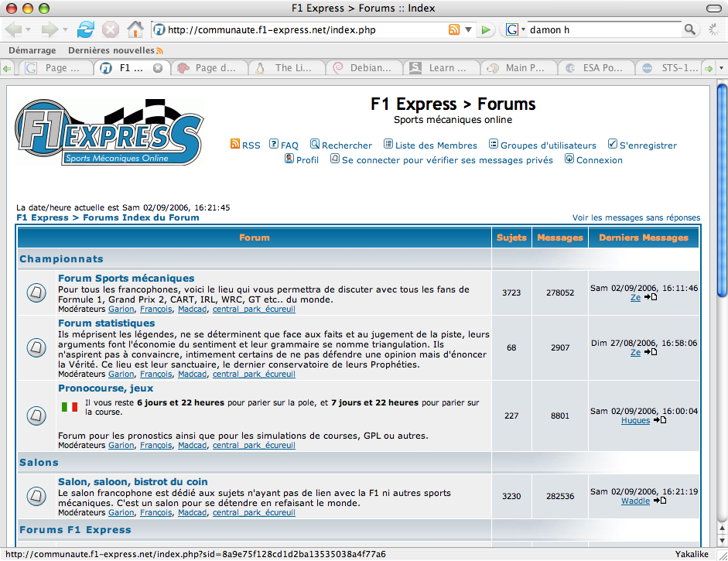Open Forum Sports mécaniques
This screenshot has height=561, width=728.
pyautogui.click(x=126, y=278)
